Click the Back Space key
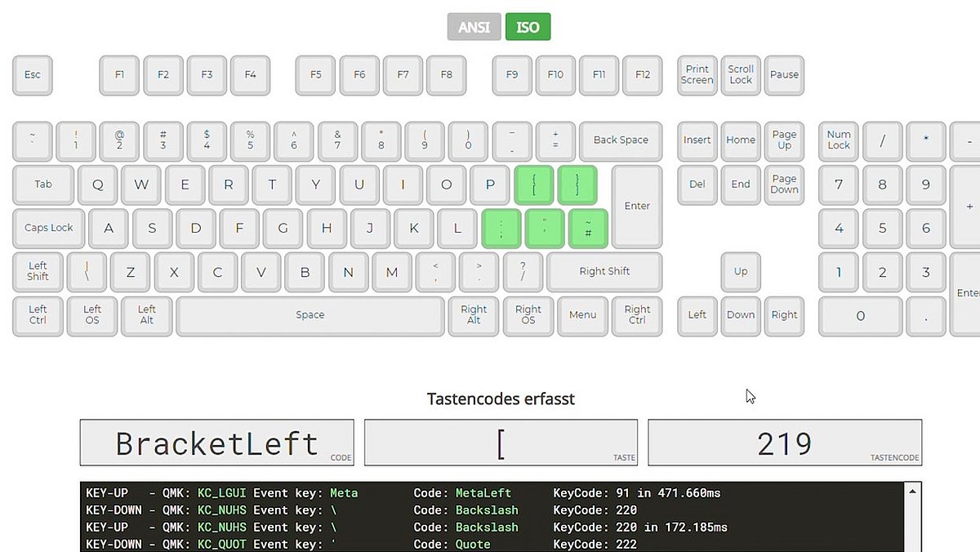 [x=621, y=140]
